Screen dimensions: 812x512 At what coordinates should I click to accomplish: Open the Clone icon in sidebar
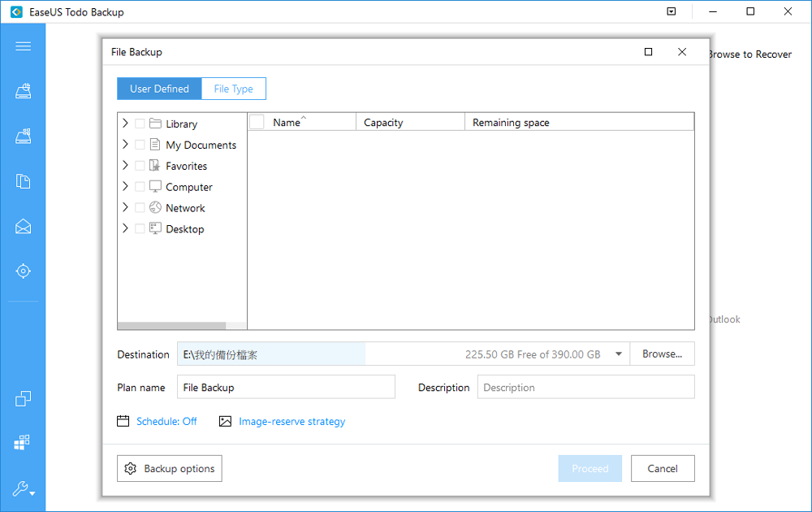[x=23, y=399]
